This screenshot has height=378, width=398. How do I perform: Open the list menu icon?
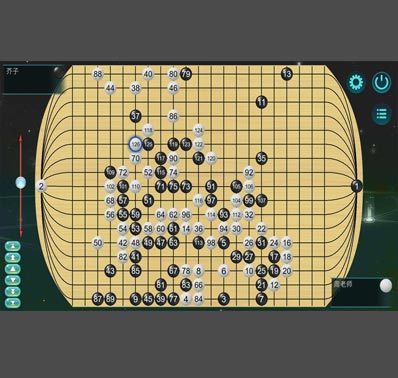click(382, 114)
